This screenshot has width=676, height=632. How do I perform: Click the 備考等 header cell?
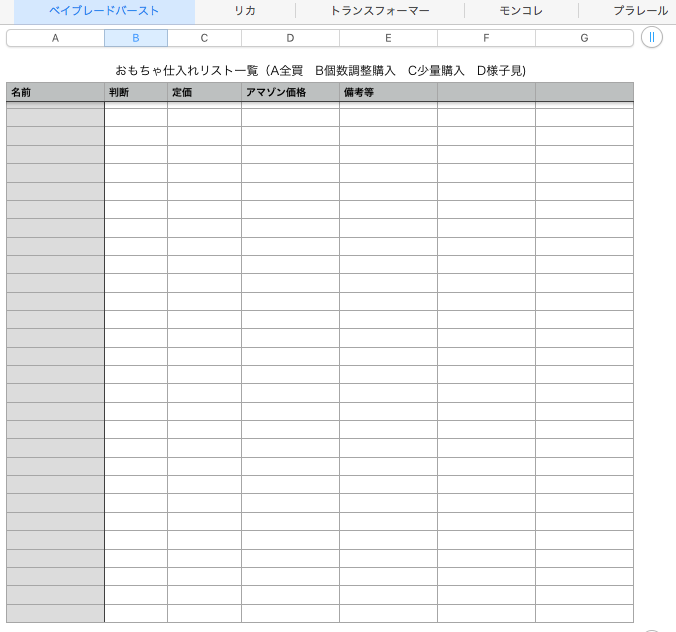388,92
